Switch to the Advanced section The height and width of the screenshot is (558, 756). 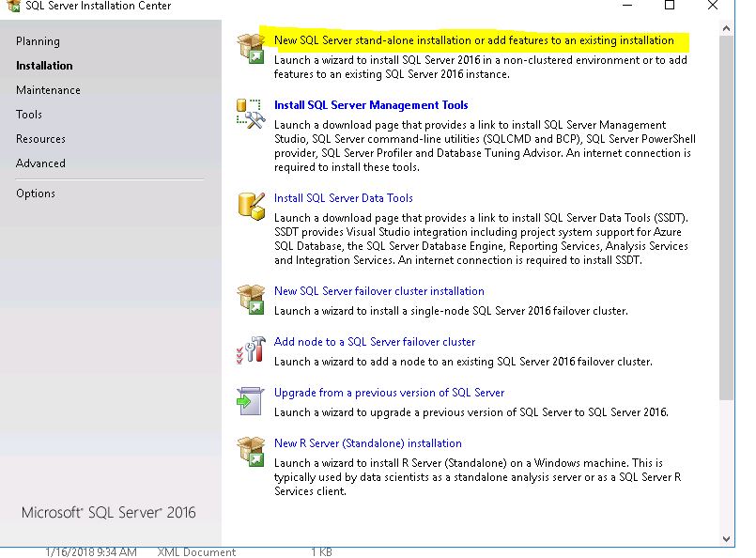click(x=40, y=163)
